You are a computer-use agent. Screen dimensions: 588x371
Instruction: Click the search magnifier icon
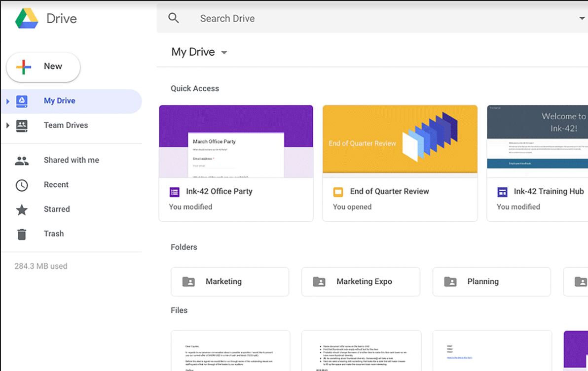(x=174, y=17)
